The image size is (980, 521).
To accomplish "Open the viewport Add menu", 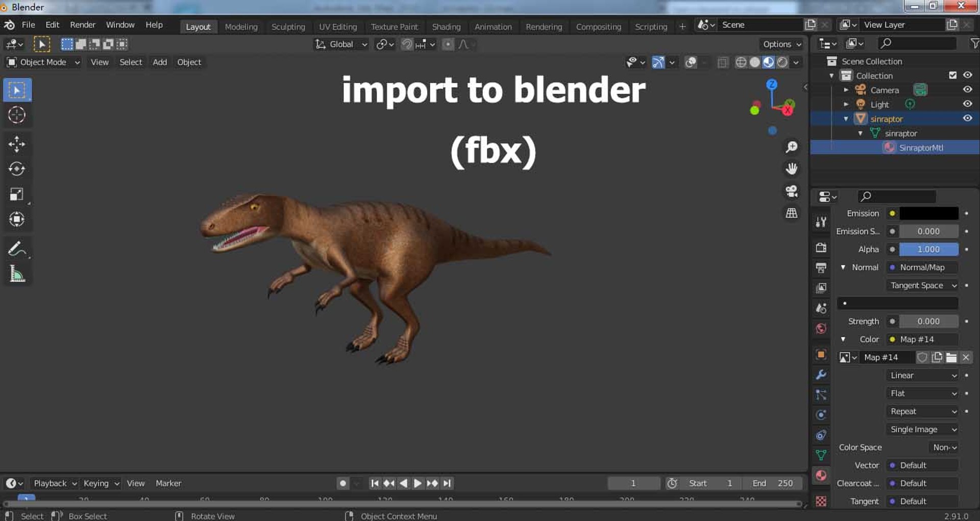I will click(160, 62).
